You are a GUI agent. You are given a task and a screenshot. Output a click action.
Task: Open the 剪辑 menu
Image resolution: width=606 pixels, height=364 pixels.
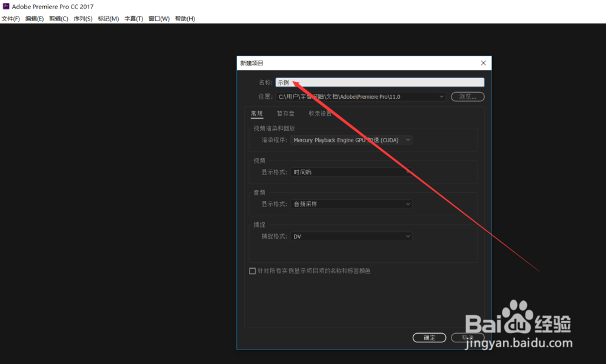click(58, 18)
